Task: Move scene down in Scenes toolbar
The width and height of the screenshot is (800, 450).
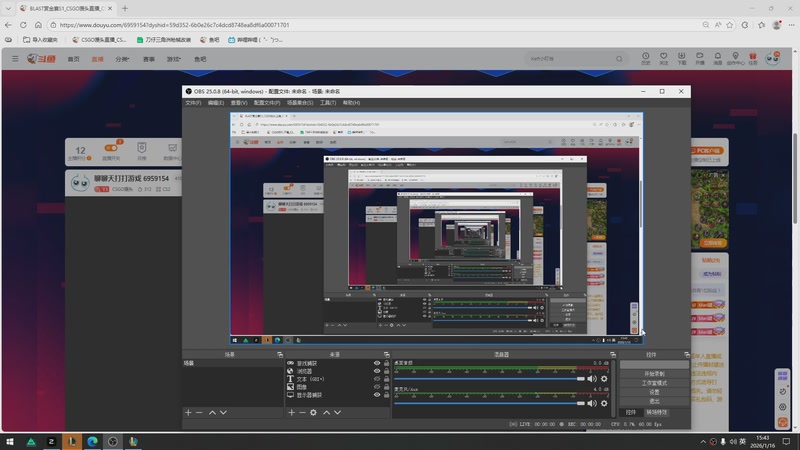Action: [x=223, y=412]
